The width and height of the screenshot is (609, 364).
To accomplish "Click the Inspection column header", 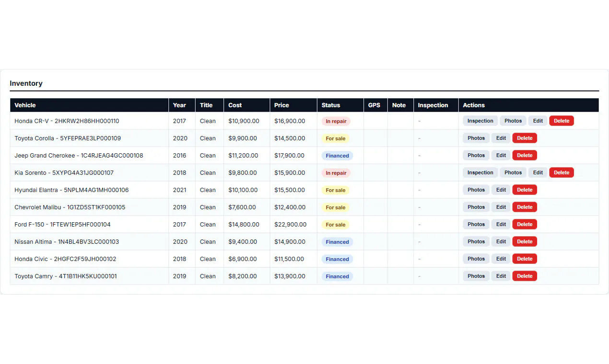I will point(436,105).
